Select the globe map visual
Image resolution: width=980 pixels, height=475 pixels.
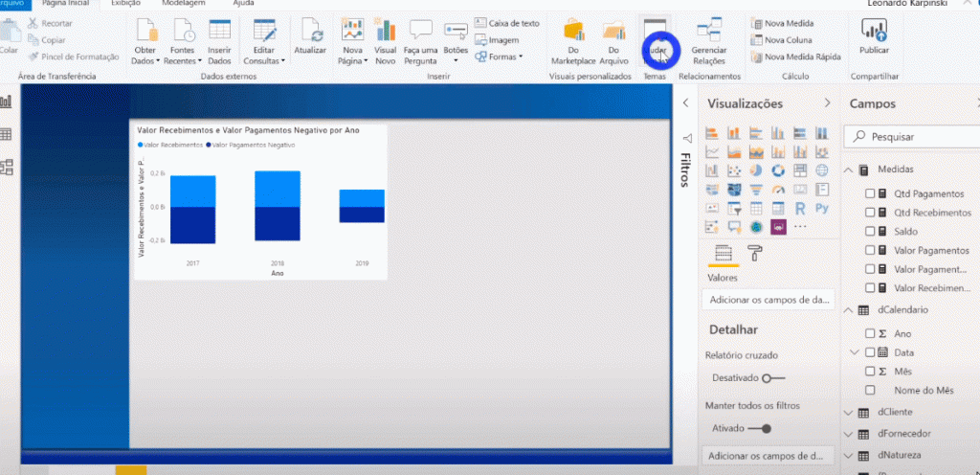click(x=822, y=170)
